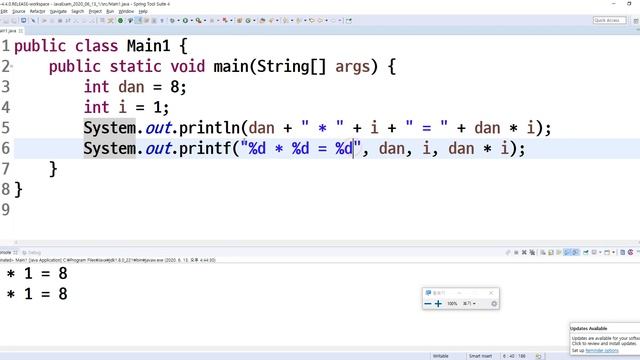Click the Next Annotation toolbar icon
This screenshot has width=640, height=360.
pos(285,20)
